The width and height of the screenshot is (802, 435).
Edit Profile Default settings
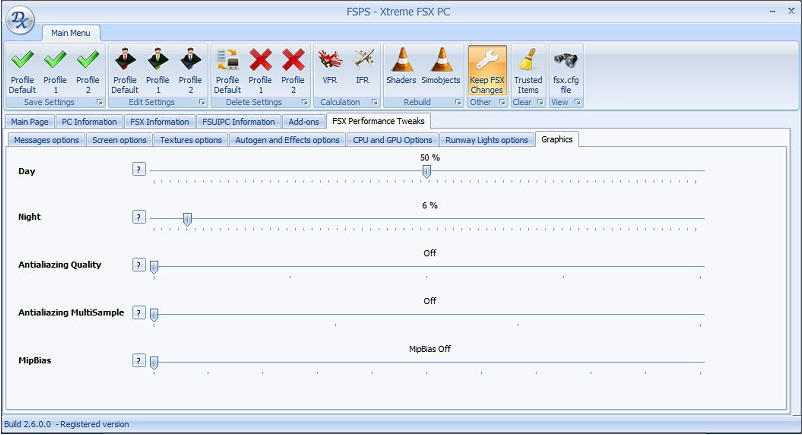[125, 71]
